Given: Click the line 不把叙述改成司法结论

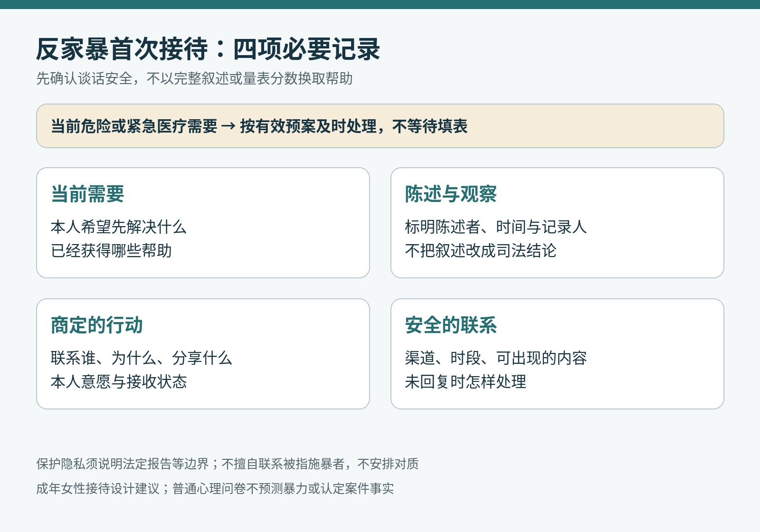Looking at the screenshot, I should pos(481,251).
